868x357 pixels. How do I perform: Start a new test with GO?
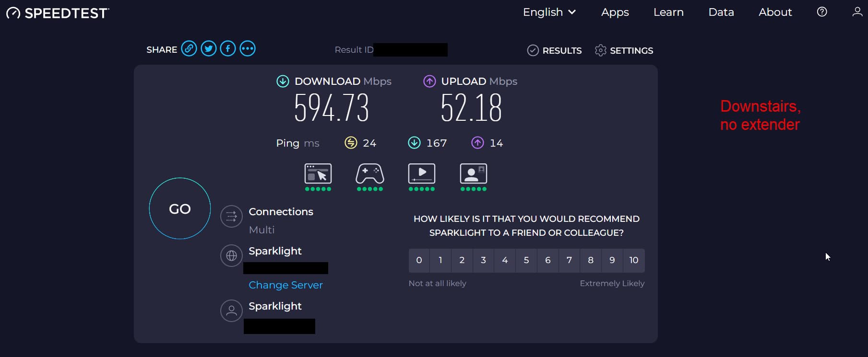coord(180,208)
